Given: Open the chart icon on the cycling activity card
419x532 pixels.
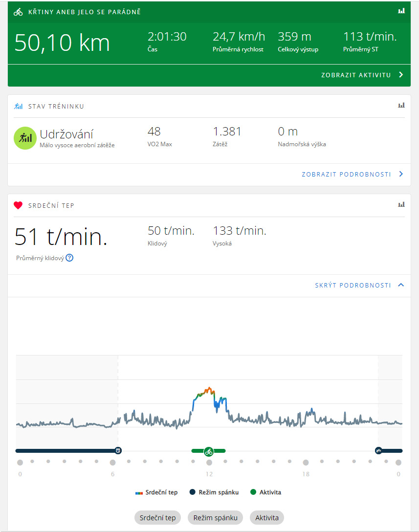Looking at the screenshot, I should 401,11.
